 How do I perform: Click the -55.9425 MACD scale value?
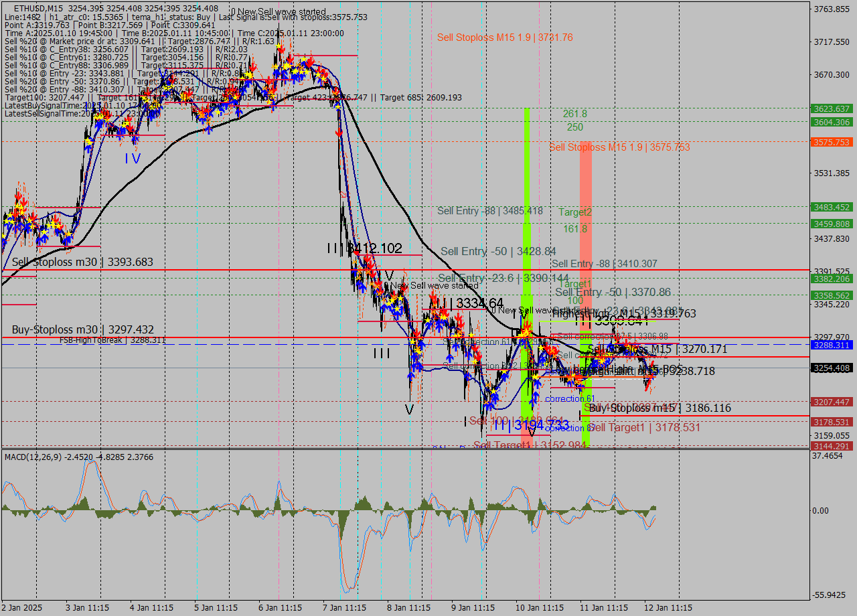[x=829, y=595]
